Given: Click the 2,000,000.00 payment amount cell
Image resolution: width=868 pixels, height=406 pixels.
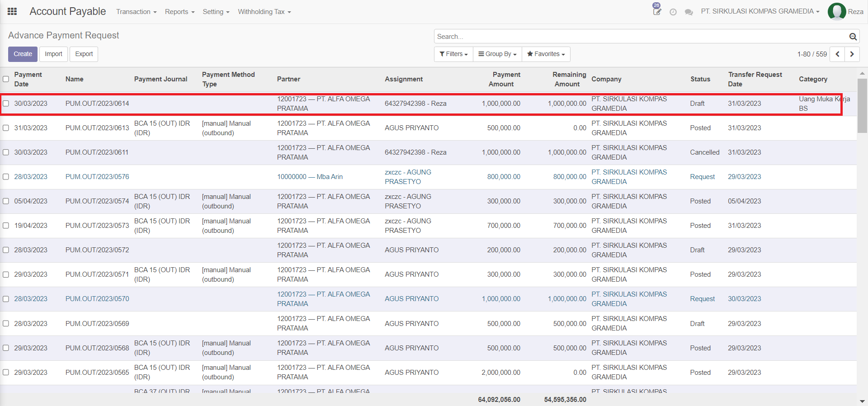Looking at the screenshot, I should pyautogui.click(x=501, y=373).
